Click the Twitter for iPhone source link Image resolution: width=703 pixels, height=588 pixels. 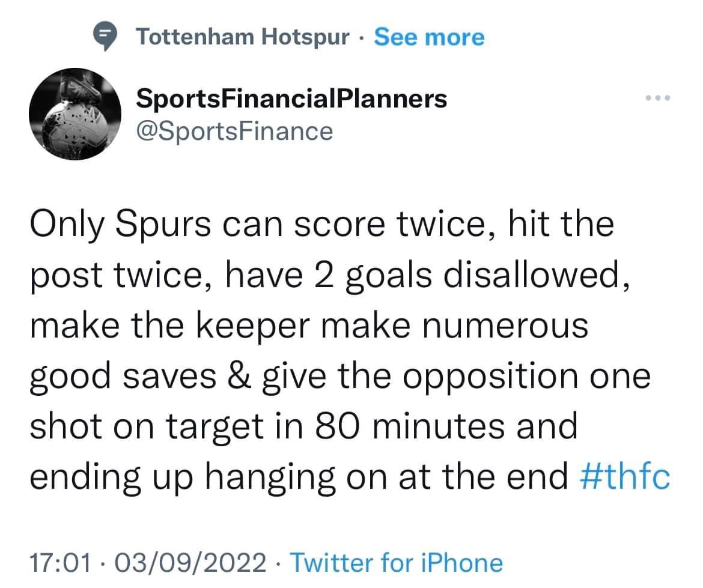coord(397,563)
